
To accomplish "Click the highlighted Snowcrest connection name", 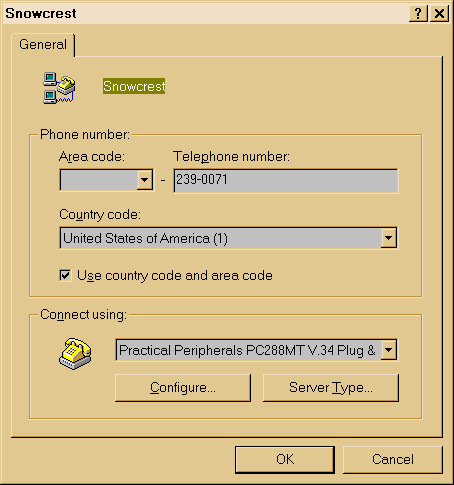I will [x=134, y=86].
